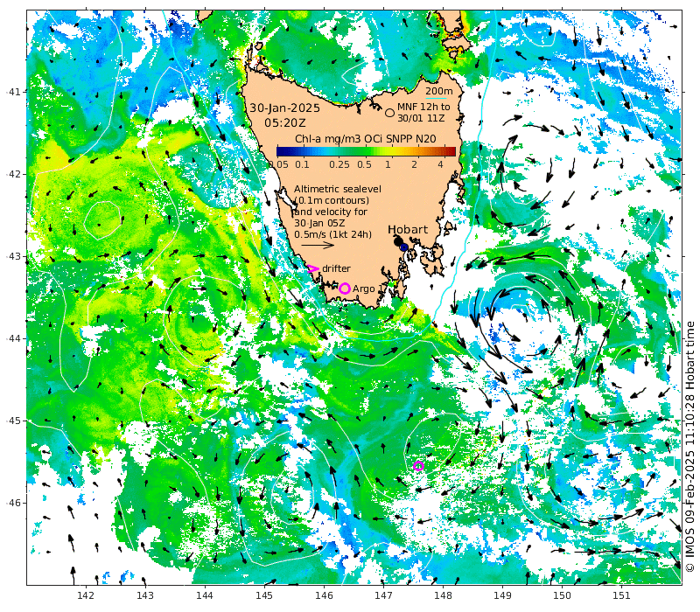Click the longitude axis label 151

pos(621,595)
